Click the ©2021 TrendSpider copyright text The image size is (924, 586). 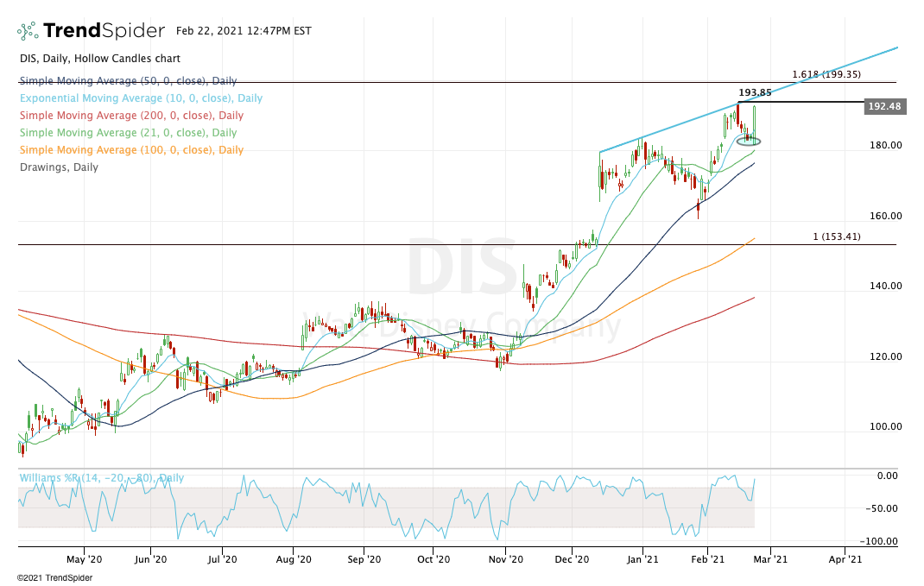click(54, 578)
